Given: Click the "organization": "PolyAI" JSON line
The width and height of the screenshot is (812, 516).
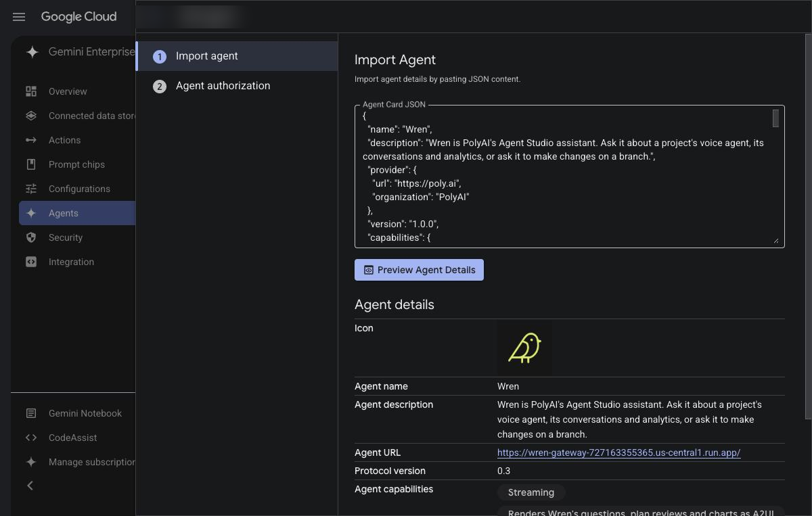Looking at the screenshot, I should click(x=421, y=197).
